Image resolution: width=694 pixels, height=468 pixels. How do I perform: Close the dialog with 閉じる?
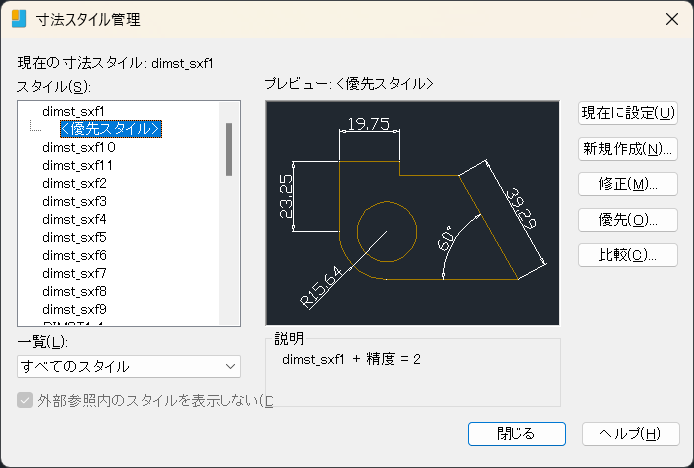(517, 433)
